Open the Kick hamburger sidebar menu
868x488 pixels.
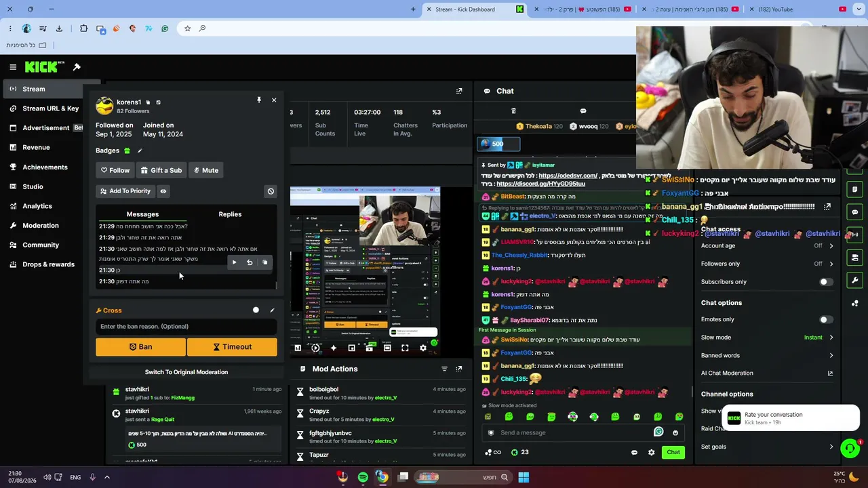pyautogui.click(x=13, y=67)
